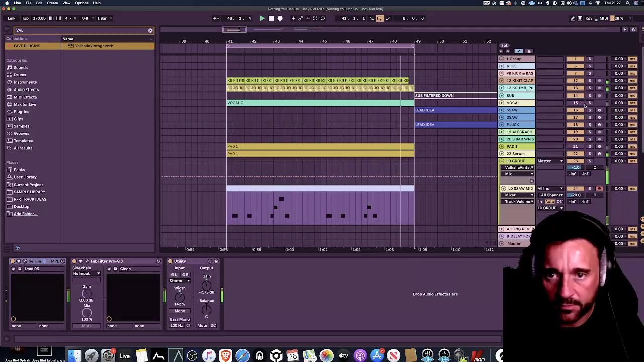Screen dimensions: 644x362
Task: Open the File menu
Action: click(x=29, y=3)
